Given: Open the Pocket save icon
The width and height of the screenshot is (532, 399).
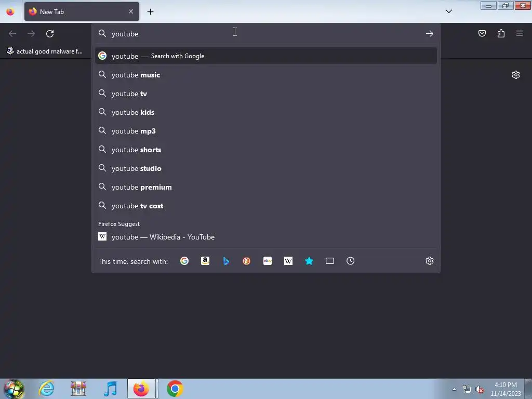Looking at the screenshot, I should point(482,33).
